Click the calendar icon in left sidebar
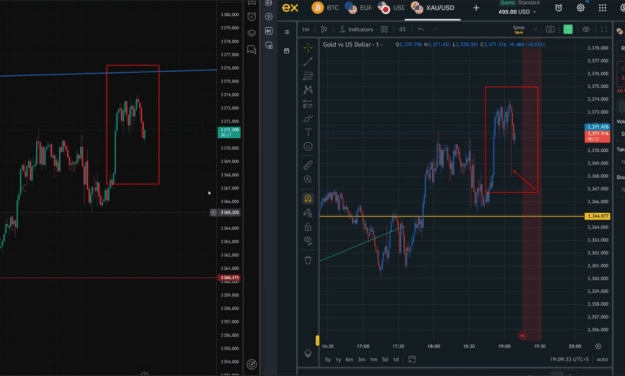The width and height of the screenshot is (625, 376). point(287,51)
